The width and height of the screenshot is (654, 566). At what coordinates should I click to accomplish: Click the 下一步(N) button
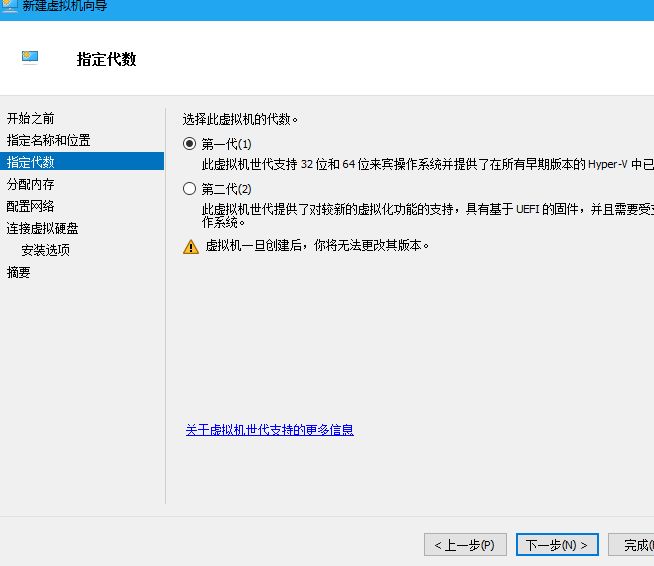pyautogui.click(x=557, y=545)
